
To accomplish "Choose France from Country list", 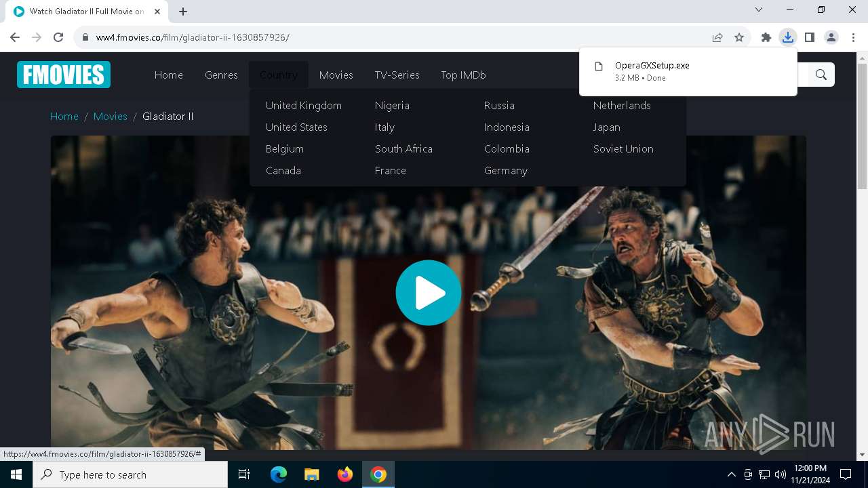I will tap(391, 170).
